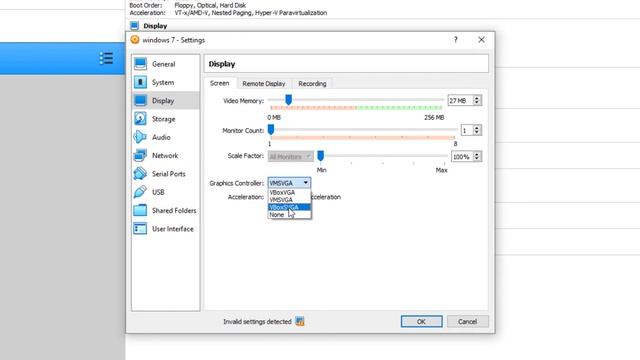Open the User Interface settings category
This screenshot has height=360, width=640.
(x=165, y=229)
